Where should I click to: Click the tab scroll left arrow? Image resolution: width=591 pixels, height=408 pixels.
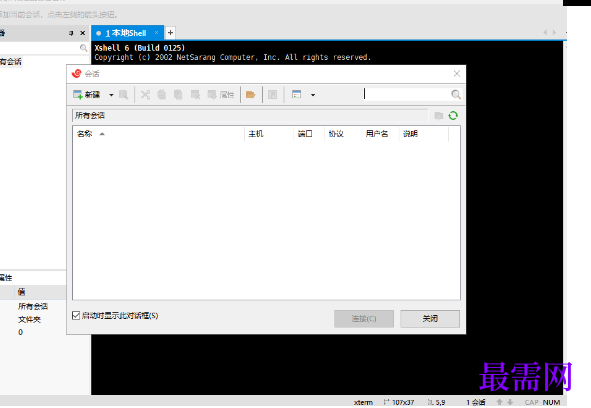[x=545, y=32]
